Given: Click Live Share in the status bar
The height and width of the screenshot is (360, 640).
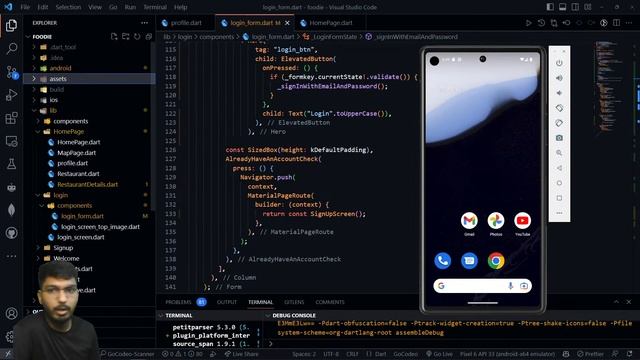Looking at the screenshot, I should point(241,354).
